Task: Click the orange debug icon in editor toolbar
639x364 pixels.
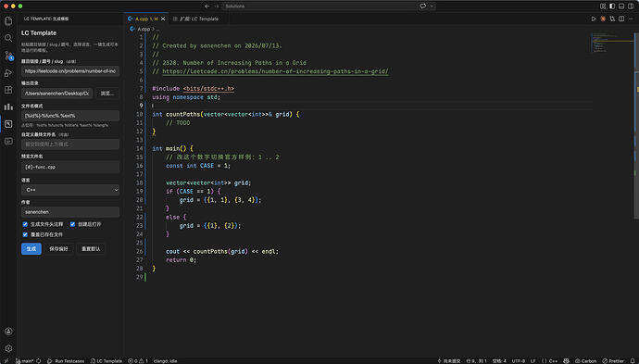Action: pyautogui.click(x=603, y=19)
